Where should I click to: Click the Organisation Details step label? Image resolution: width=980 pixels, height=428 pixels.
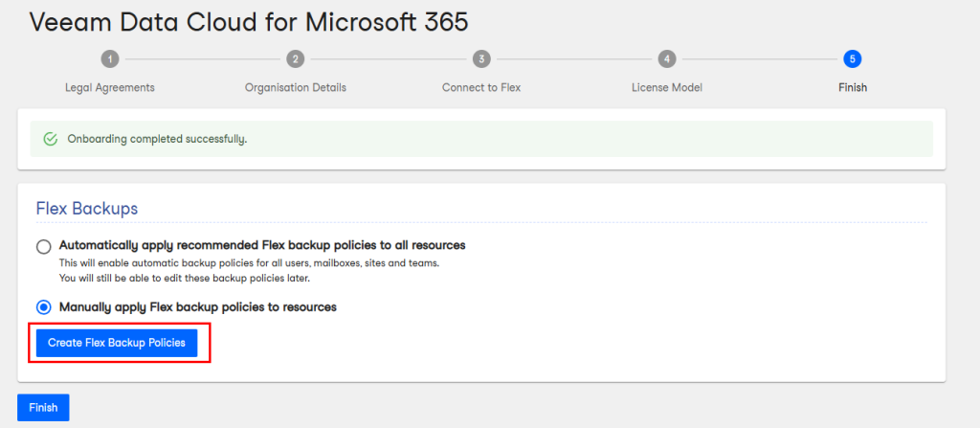pos(296,87)
